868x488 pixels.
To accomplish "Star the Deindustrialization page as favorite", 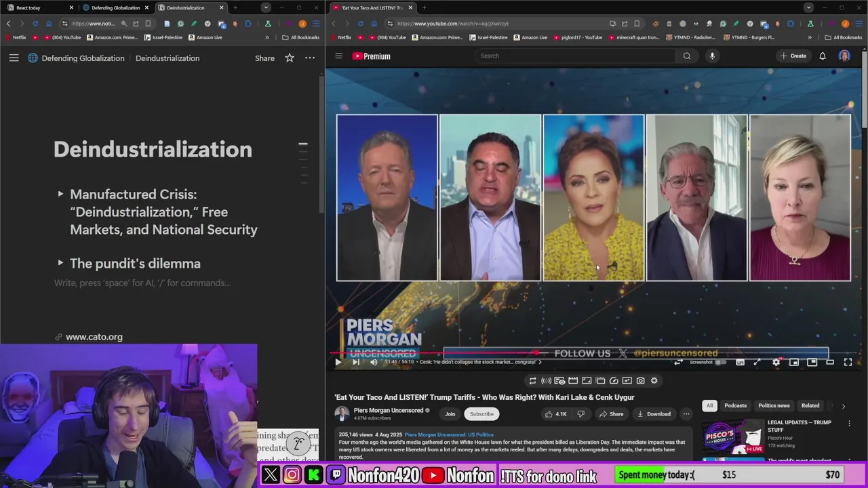I will (290, 58).
